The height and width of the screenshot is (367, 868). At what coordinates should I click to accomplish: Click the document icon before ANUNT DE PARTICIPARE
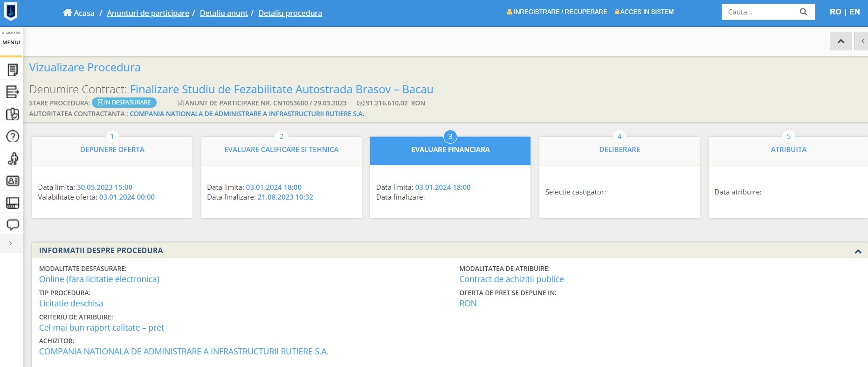[x=180, y=103]
